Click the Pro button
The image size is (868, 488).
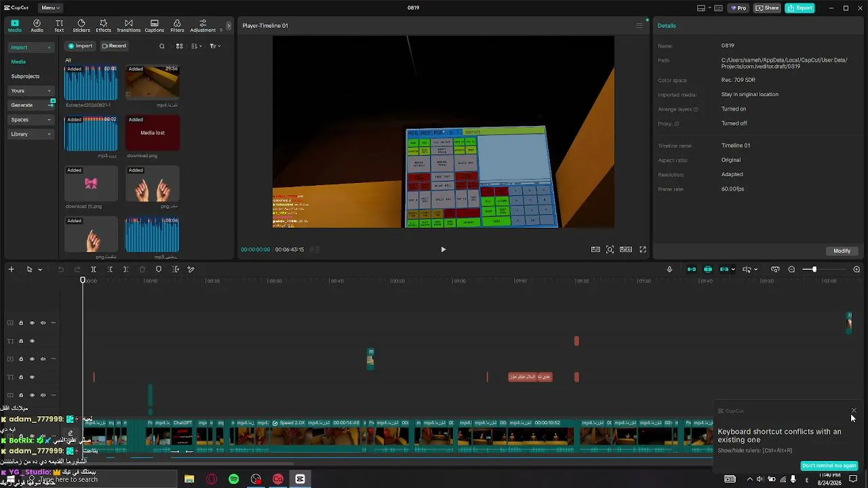tap(738, 8)
